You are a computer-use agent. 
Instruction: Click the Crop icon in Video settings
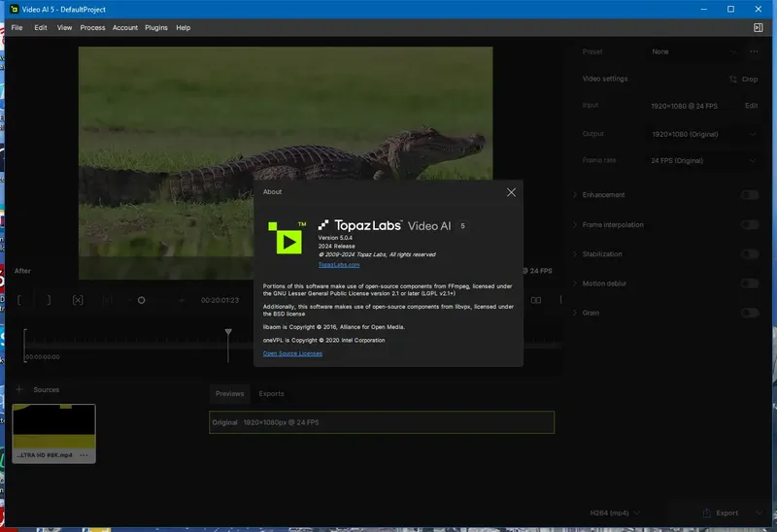[x=733, y=79]
